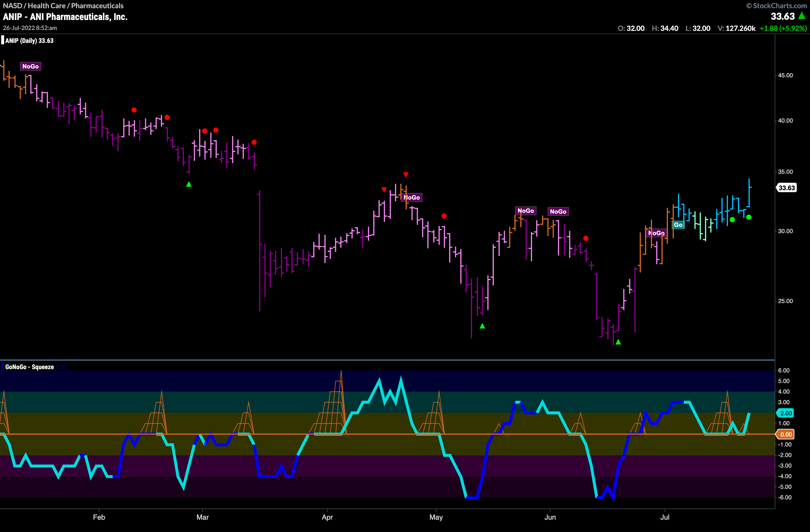The image size is (810, 532).
Task: Click the GoNoGo - Squeeze indicator label
Action: click(30, 367)
